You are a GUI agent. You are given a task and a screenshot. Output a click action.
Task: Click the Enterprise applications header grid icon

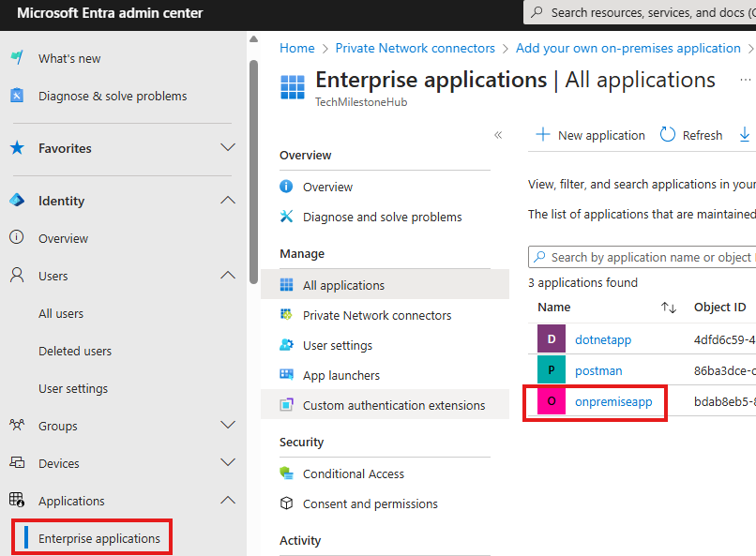[x=293, y=87]
